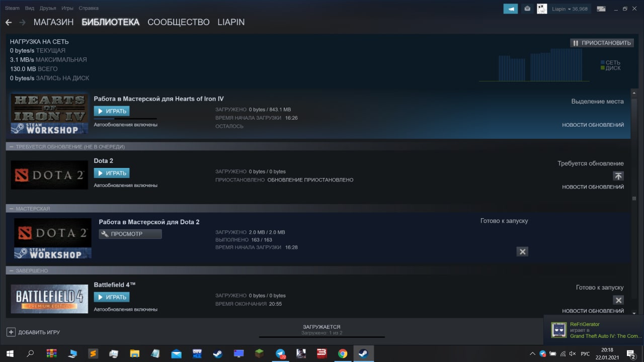Click the bottom ЗАГРУЖАЕТСЯ progress bar
644x362 pixels.
321,337
